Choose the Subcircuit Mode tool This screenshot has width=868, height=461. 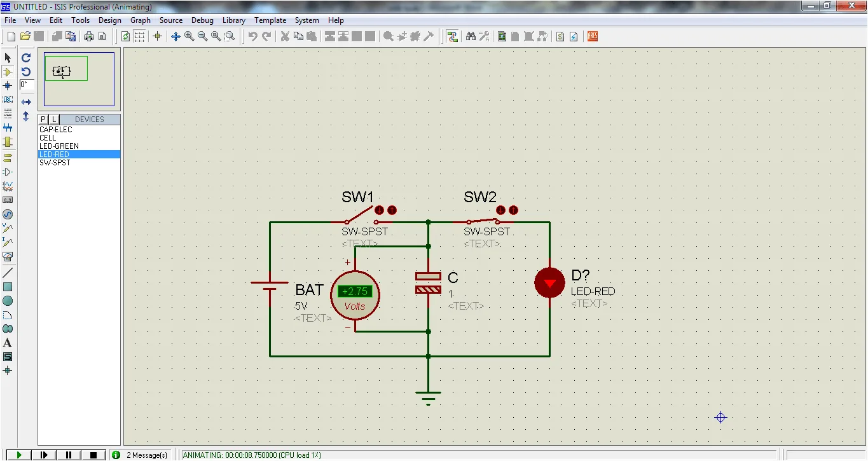click(8, 142)
